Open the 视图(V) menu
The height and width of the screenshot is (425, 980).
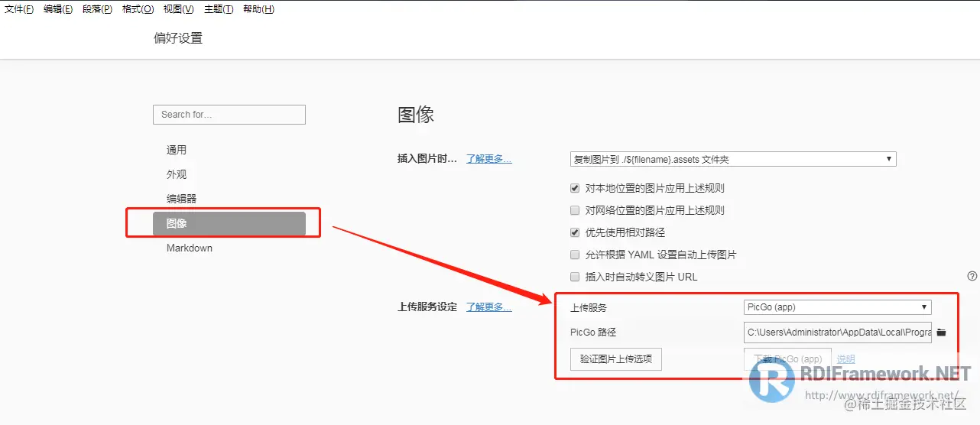[179, 9]
